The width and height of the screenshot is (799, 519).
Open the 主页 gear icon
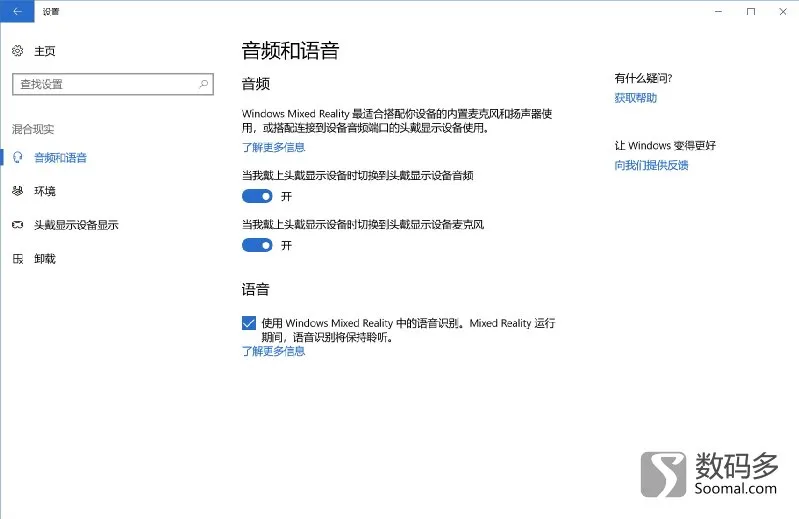pos(18,50)
